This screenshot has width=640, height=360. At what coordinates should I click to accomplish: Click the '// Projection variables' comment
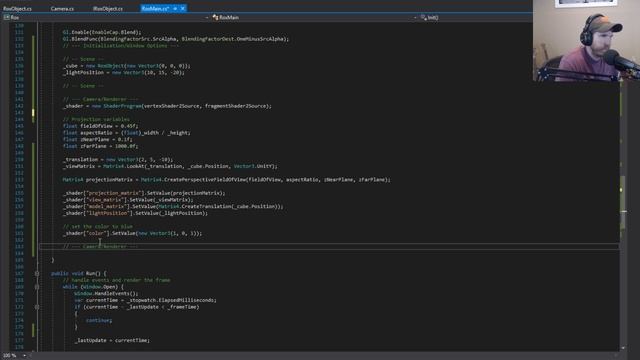click(96, 120)
